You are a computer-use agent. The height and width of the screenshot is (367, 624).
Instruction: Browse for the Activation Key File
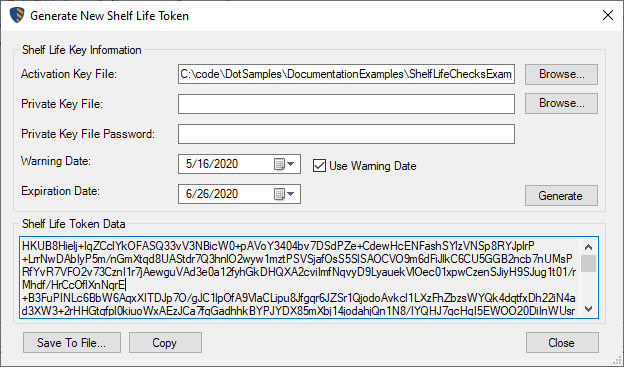click(561, 74)
